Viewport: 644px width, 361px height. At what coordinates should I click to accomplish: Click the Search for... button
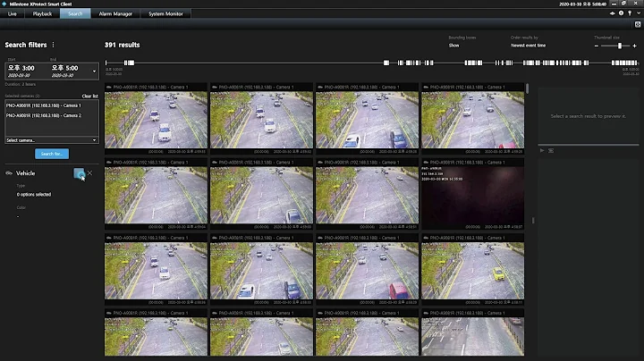(52, 154)
